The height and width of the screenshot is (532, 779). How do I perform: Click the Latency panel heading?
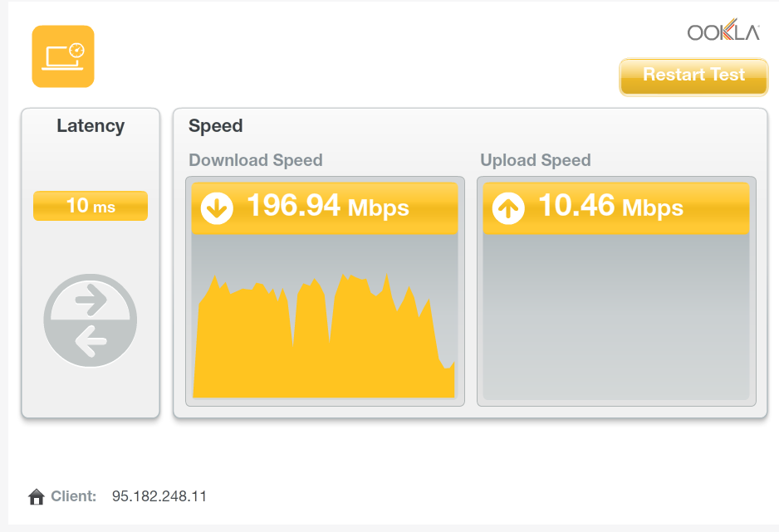91,126
